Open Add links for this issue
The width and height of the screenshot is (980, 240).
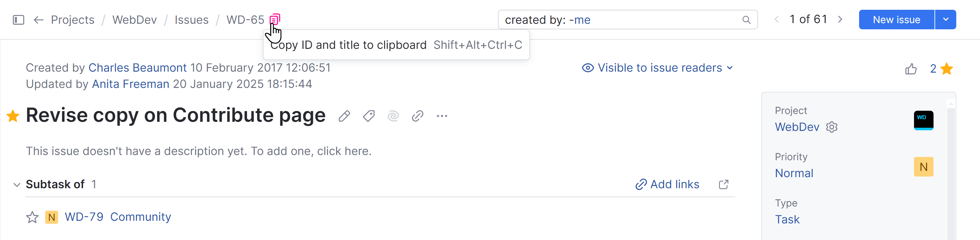(667, 184)
